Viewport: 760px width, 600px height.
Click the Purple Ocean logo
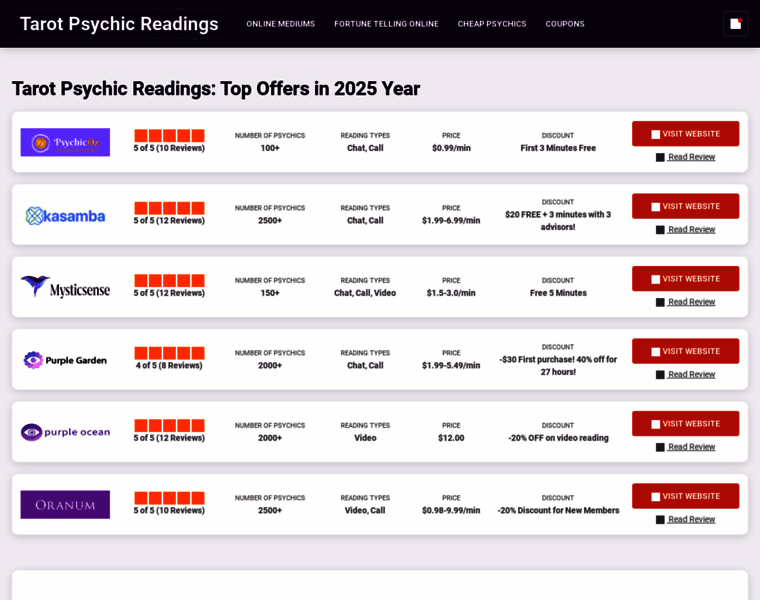pos(65,432)
